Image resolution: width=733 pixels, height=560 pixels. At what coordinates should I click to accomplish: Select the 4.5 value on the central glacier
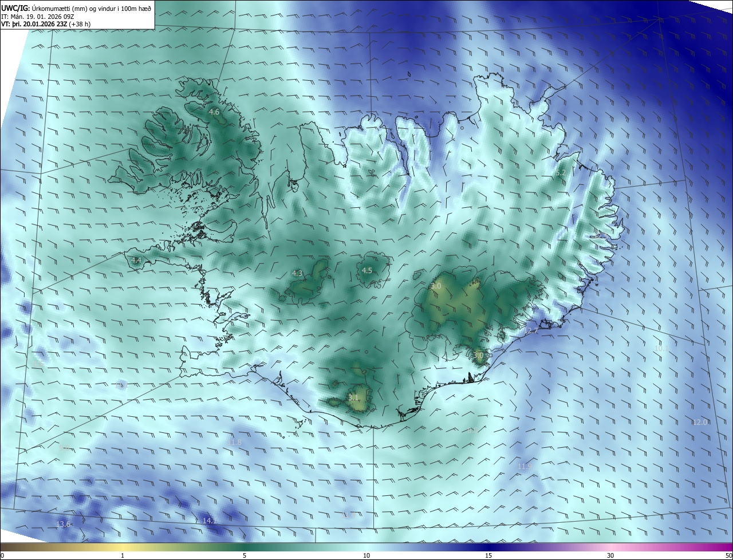(x=367, y=271)
